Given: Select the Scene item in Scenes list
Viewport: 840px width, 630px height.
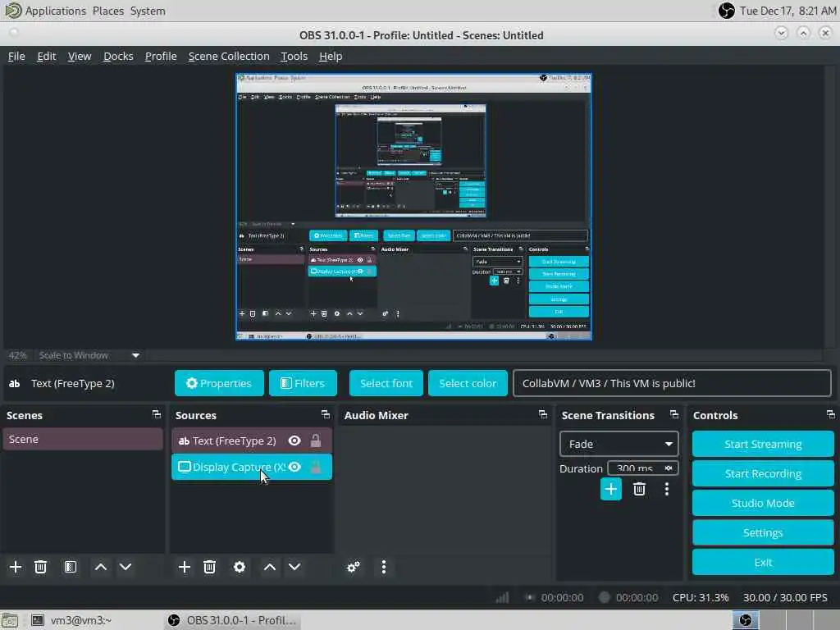Looking at the screenshot, I should (83, 440).
